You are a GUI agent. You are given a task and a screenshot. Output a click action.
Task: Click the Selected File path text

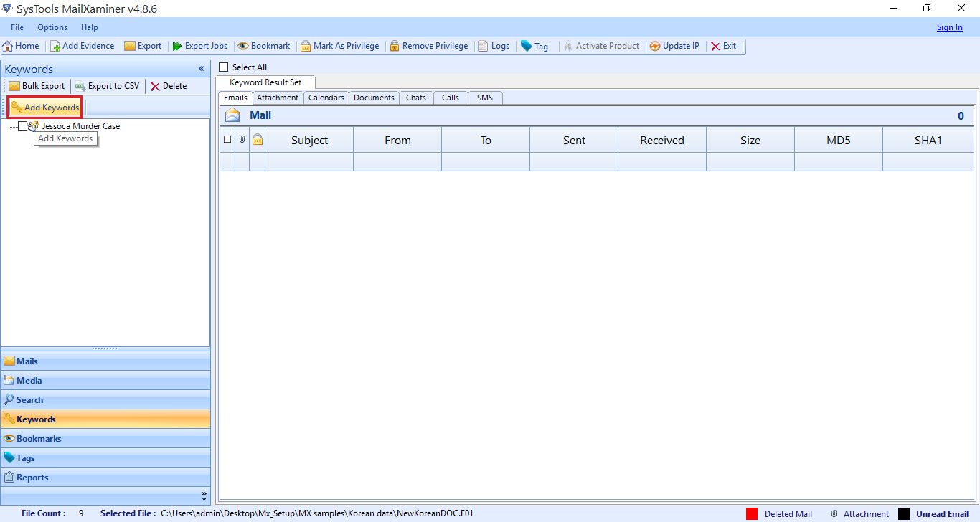[317, 513]
